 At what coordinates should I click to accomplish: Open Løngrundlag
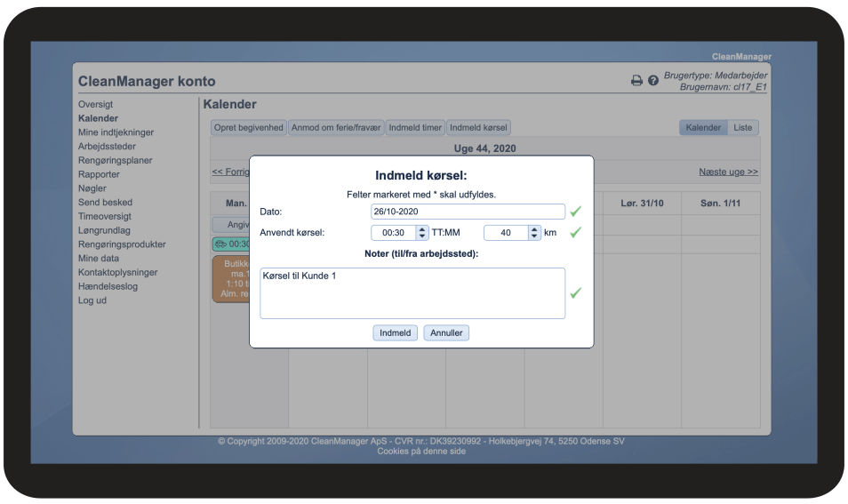(104, 230)
